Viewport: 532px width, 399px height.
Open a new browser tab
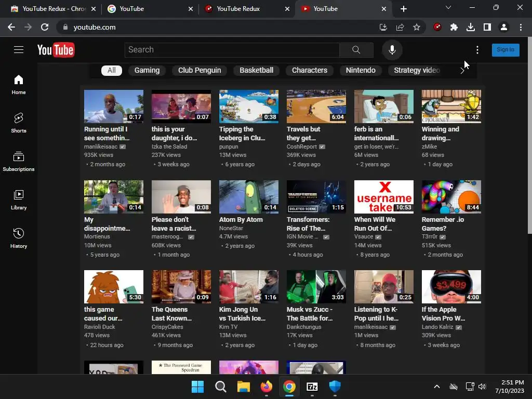pyautogui.click(x=403, y=9)
